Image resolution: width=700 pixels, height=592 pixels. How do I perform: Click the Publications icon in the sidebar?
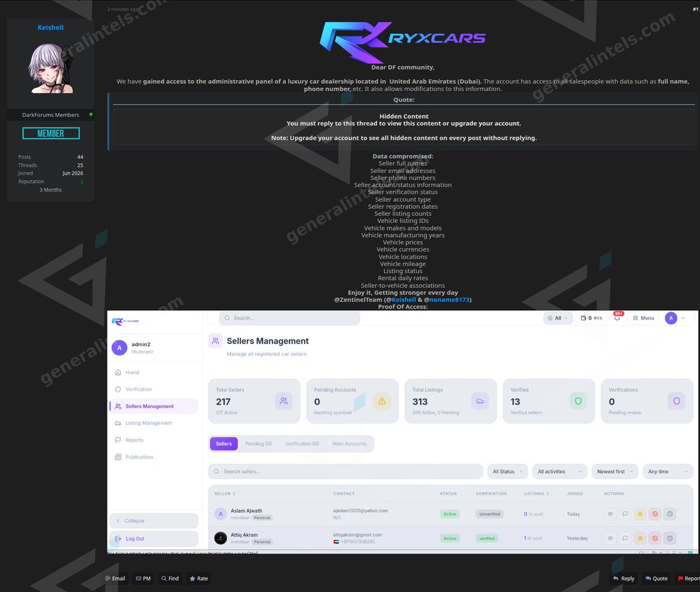click(x=118, y=457)
